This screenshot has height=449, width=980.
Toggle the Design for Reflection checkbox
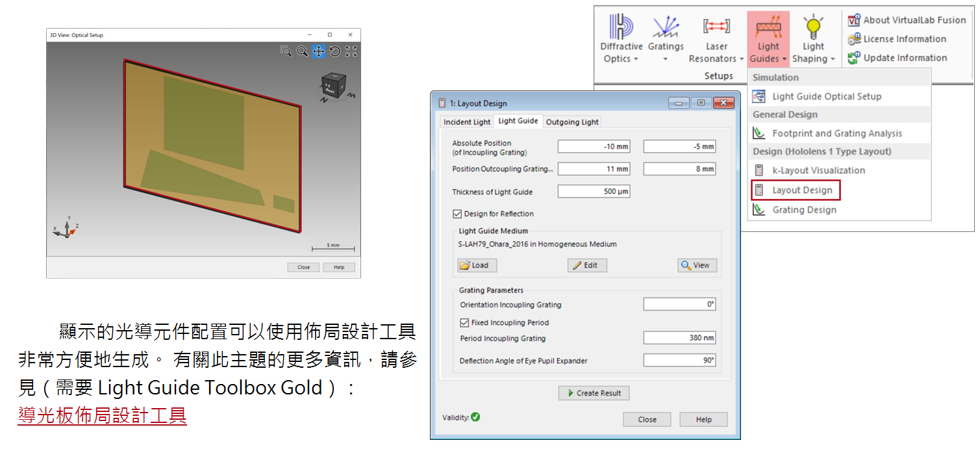457,214
